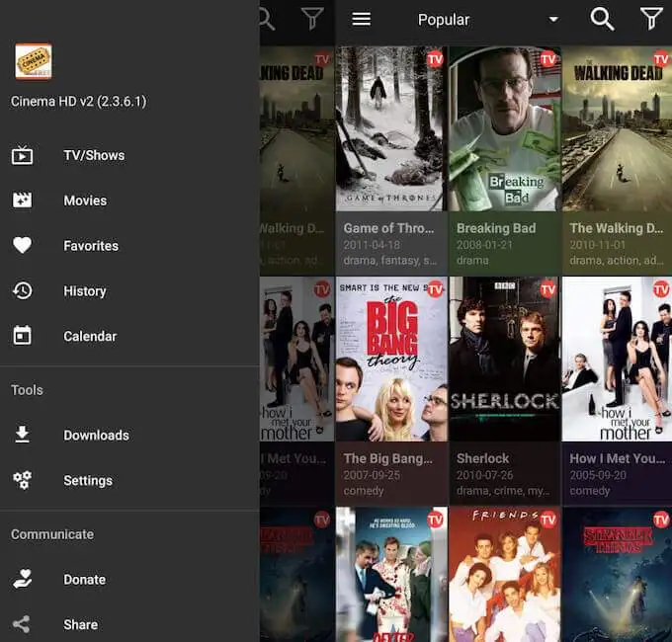Click the Settings gears icon
Image resolution: width=672 pixels, height=642 pixels.
point(23,480)
